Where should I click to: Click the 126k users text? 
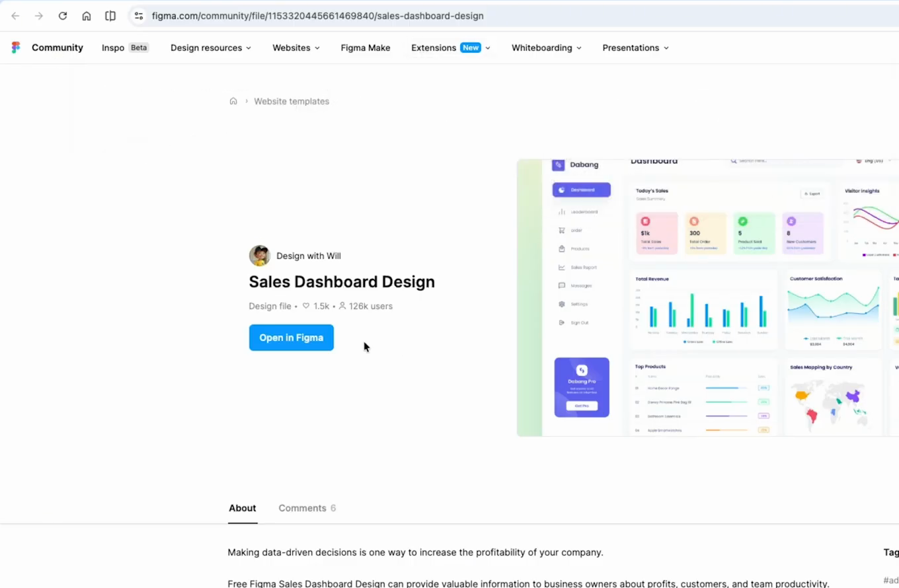(x=371, y=306)
